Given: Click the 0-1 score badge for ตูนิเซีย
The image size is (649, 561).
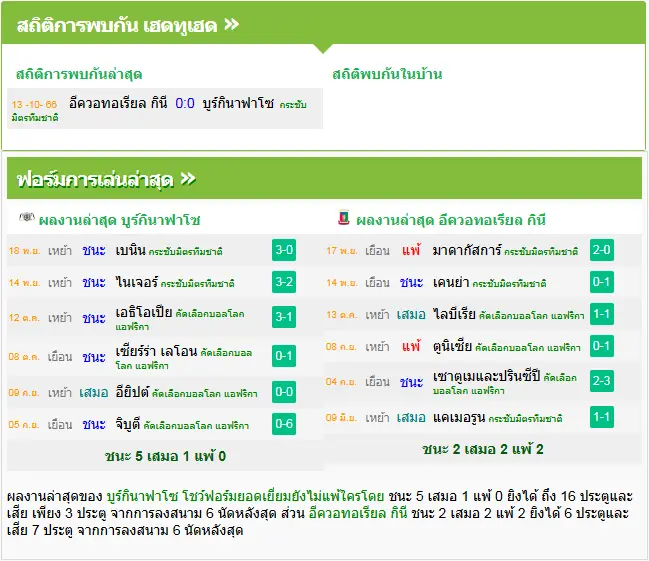Looking at the screenshot, I should coord(601,346).
